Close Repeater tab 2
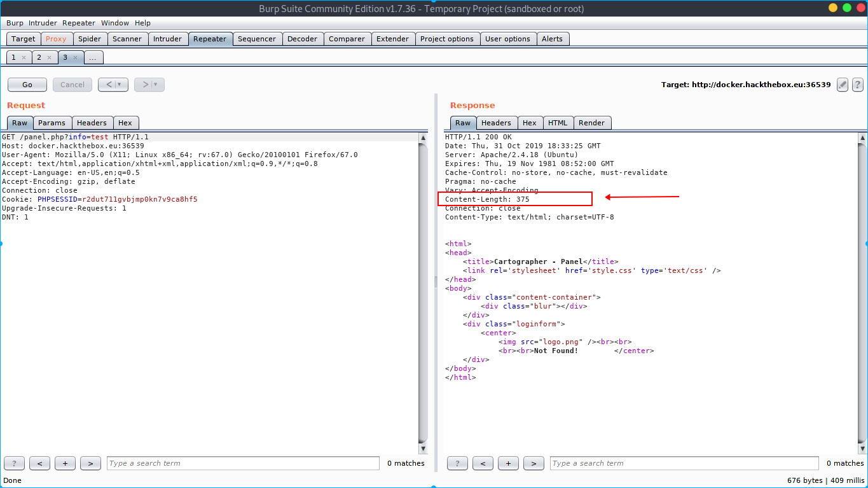 coord(49,57)
